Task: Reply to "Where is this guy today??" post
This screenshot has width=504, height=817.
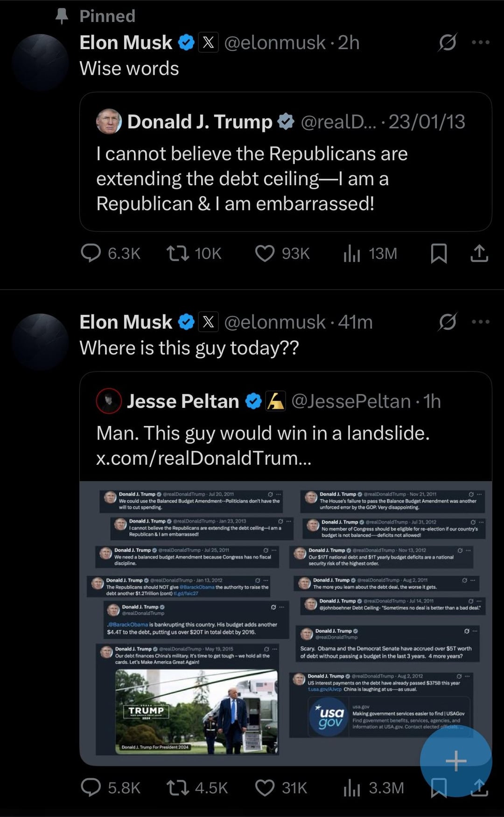Action: pyautogui.click(x=91, y=788)
